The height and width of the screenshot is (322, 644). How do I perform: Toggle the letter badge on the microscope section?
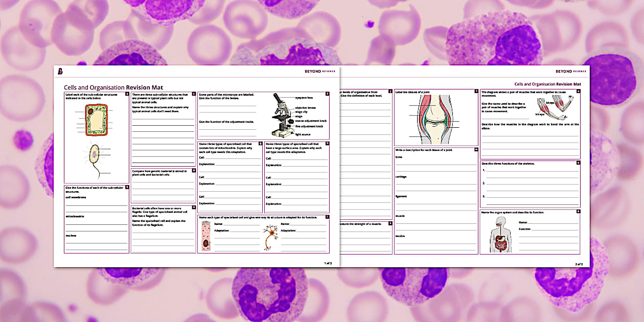click(x=327, y=94)
